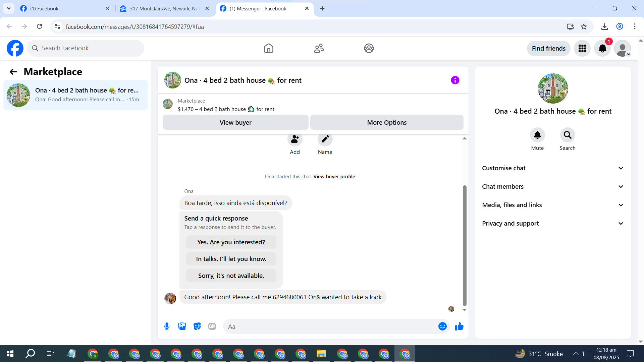Send a thumbs-up like
Image resolution: width=644 pixels, height=362 pixels.
(459, 326)
